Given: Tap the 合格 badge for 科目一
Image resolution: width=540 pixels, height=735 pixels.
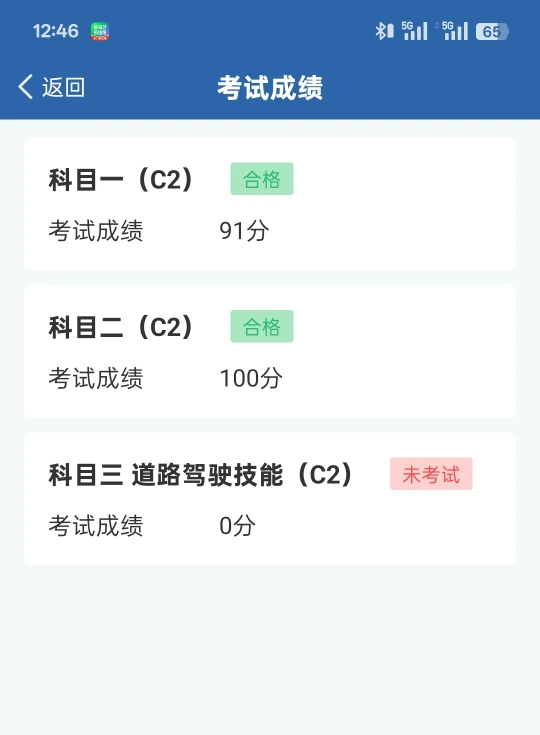Looking at the screenshot, I should [262, 179].
